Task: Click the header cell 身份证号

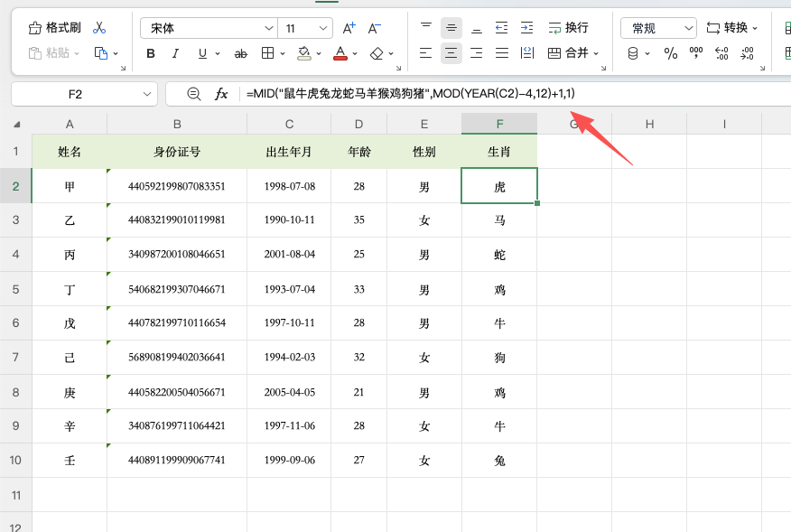Action: [177, 152]
